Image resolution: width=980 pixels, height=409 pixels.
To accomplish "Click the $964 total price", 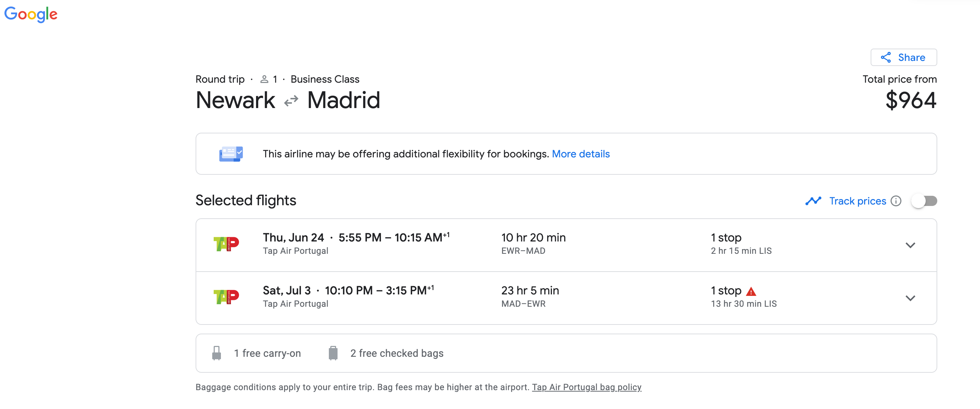I will tap(911, 100).
